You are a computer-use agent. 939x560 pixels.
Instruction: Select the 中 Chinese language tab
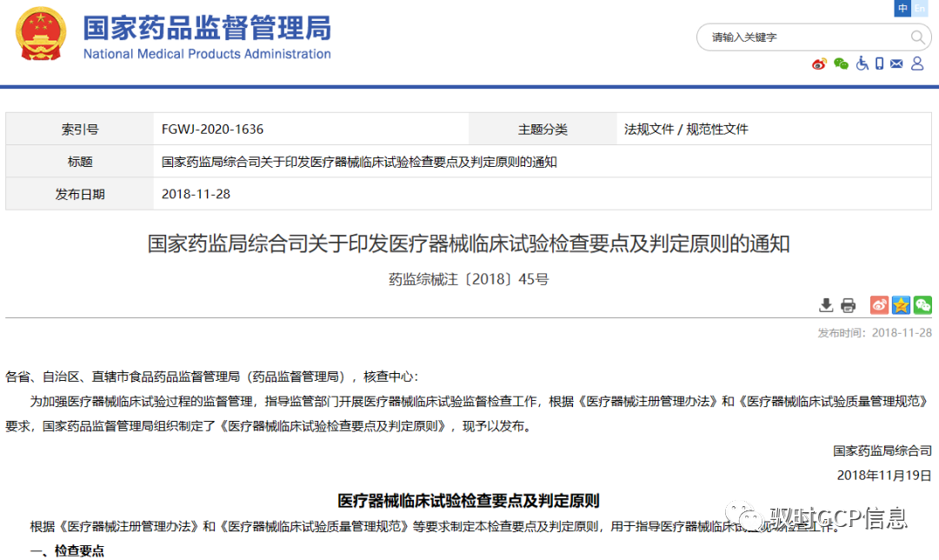click(x=902, y=8)
